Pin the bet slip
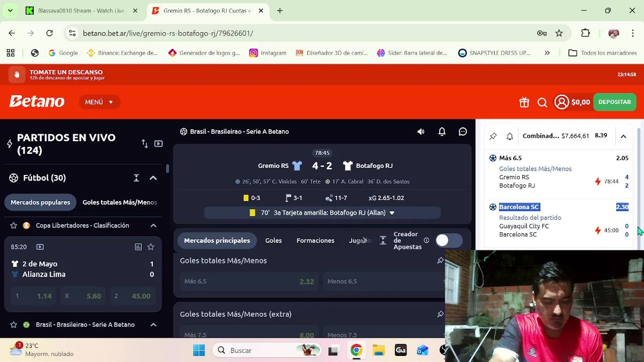This screenshot has width=644, height=362. [493, 136]
